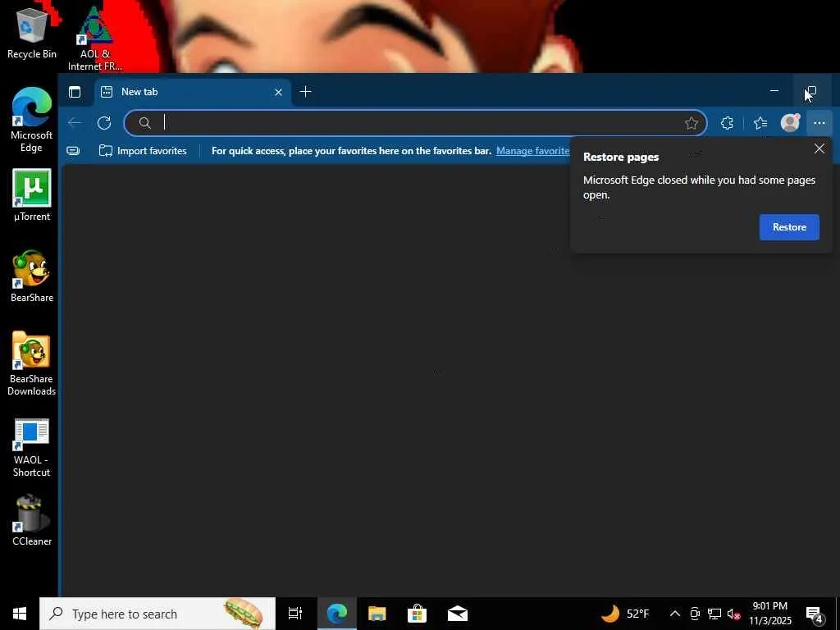This screenshot has width=840, height=630.
Task: Select the Recycle Bin desktop icon
Action: click(32, 33)
